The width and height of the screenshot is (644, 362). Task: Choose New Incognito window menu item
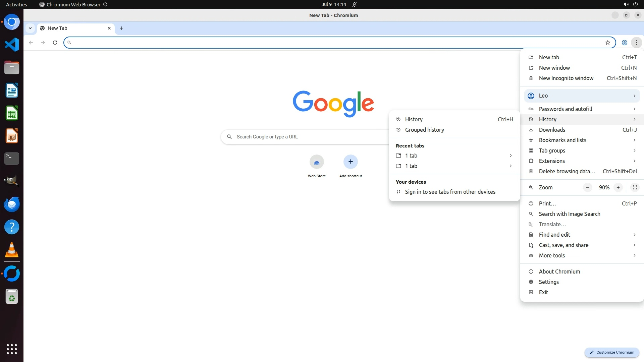click(x=566, y=78)
